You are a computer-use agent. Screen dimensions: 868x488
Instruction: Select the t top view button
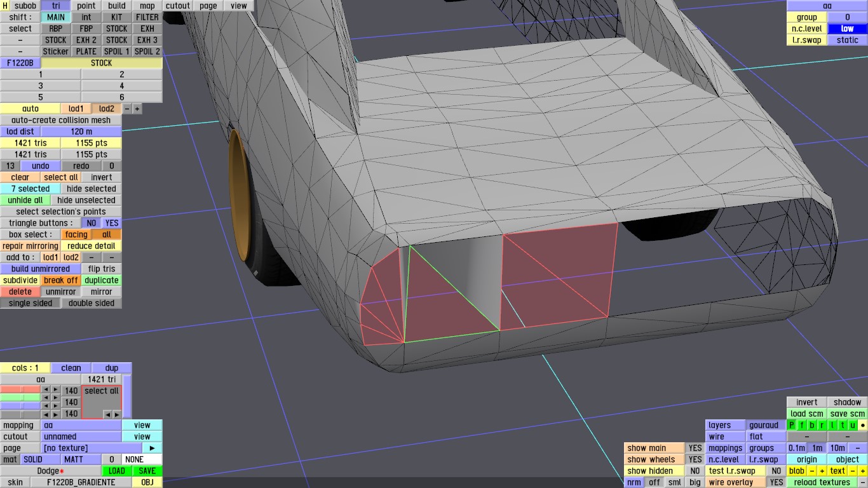pos(843,425)
